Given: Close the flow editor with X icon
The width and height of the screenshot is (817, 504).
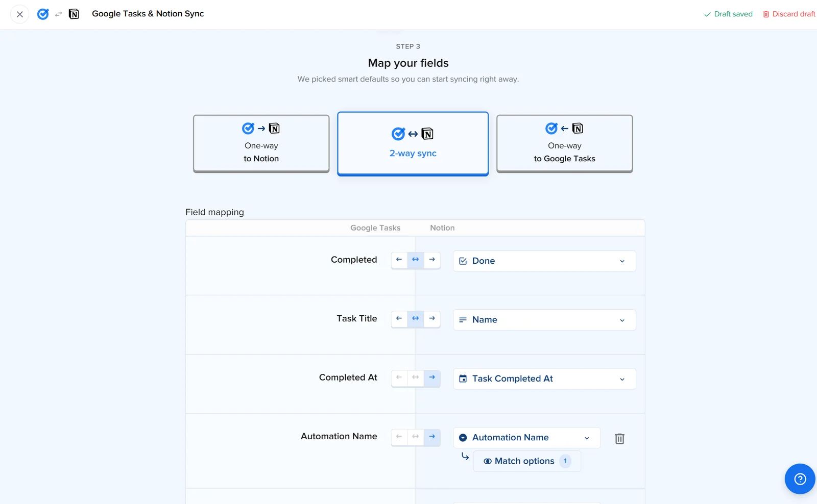Looking at the screenshot, I should pyautogui.click(x=19, y=14).
